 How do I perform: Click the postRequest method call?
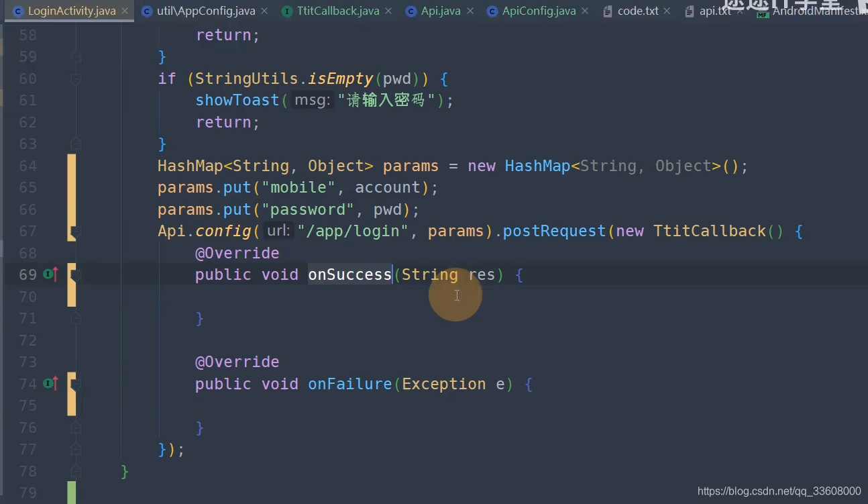coord(555,231)
